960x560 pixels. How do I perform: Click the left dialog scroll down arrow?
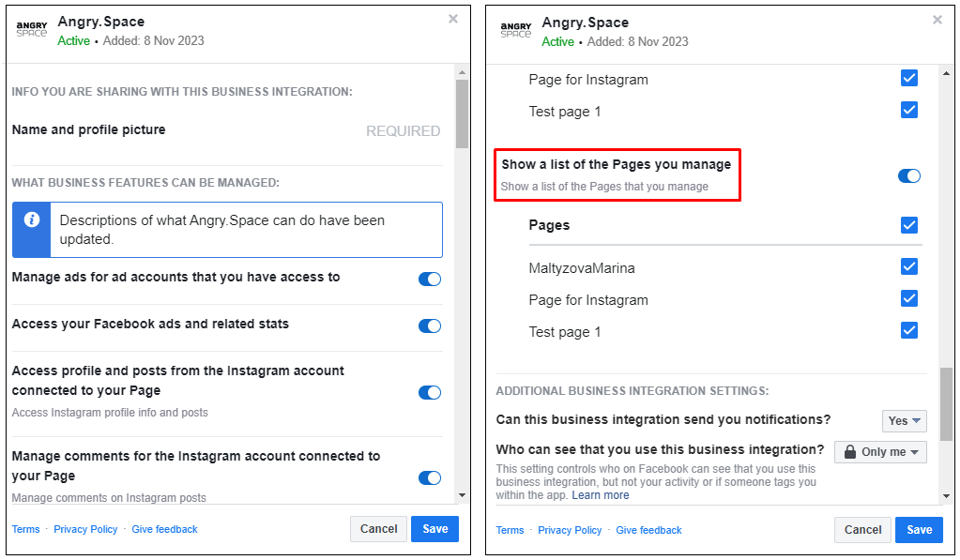[x=463, y=495]
